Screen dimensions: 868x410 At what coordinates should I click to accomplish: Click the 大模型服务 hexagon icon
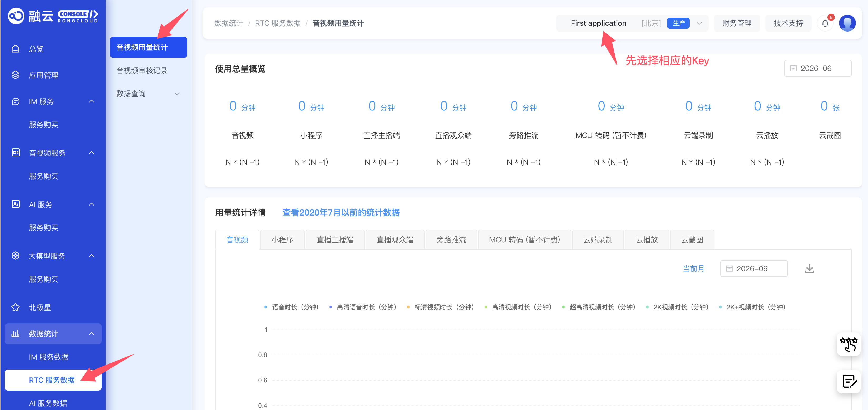point(16,256)
